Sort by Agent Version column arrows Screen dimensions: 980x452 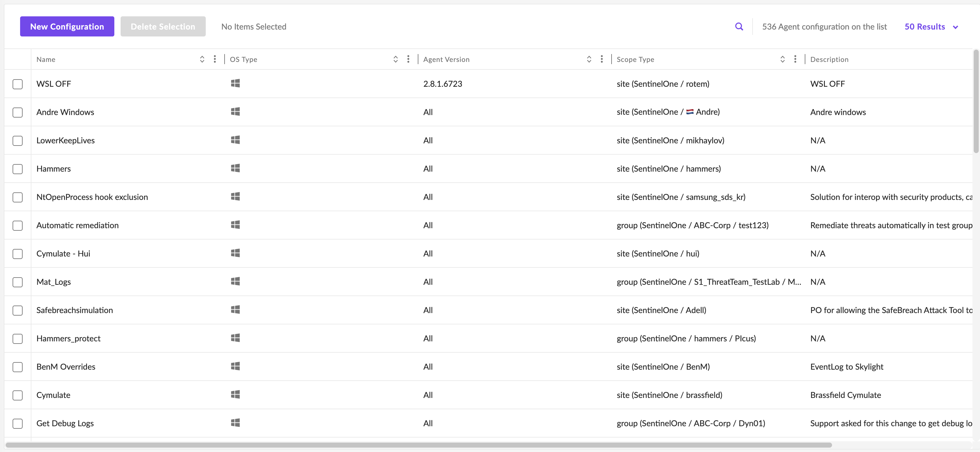tap(589, 59)
